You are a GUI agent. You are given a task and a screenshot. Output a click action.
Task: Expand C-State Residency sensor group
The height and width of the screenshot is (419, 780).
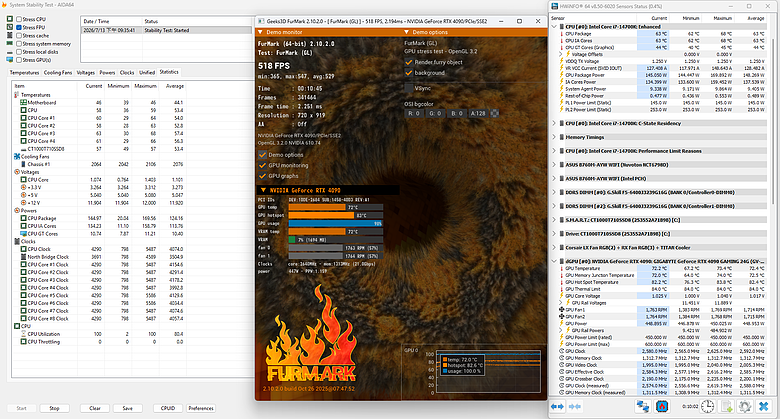[x=555, y=123]
